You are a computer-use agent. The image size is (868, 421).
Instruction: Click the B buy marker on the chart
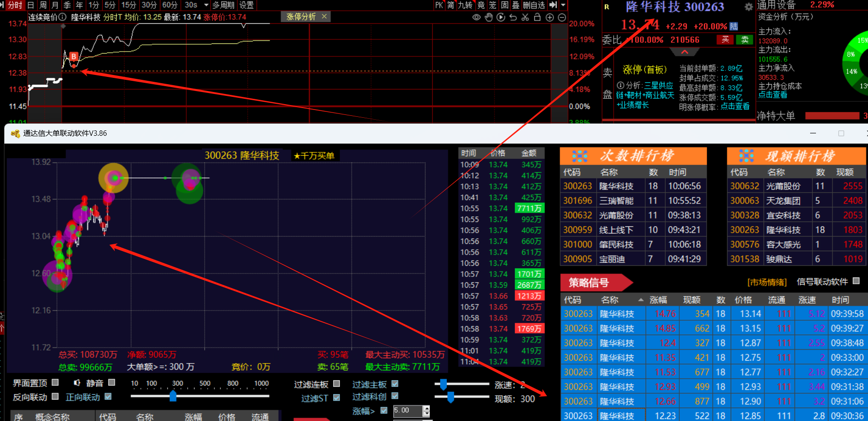74,56
